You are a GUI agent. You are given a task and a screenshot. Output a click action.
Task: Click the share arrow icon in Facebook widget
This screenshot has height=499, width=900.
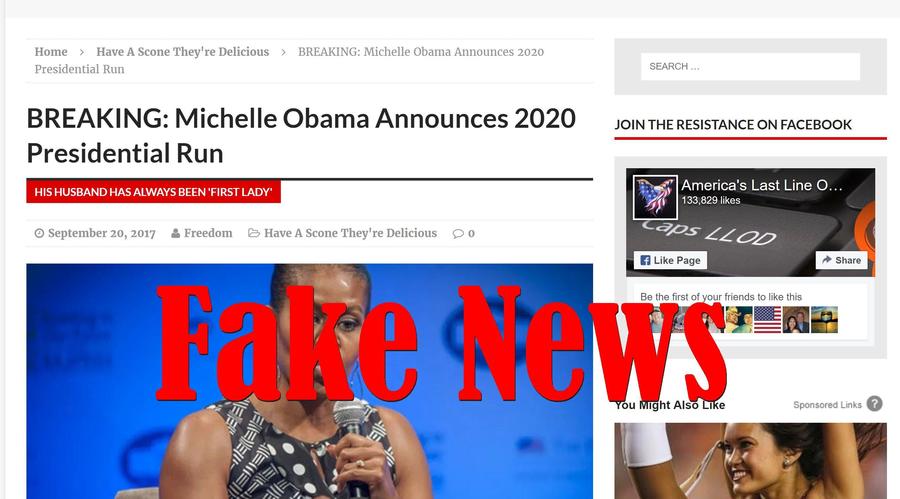(827, 260)
